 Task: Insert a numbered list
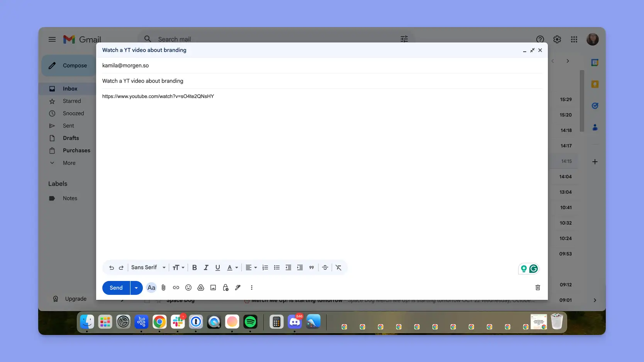pyautogui.click(x=265, y=267)
